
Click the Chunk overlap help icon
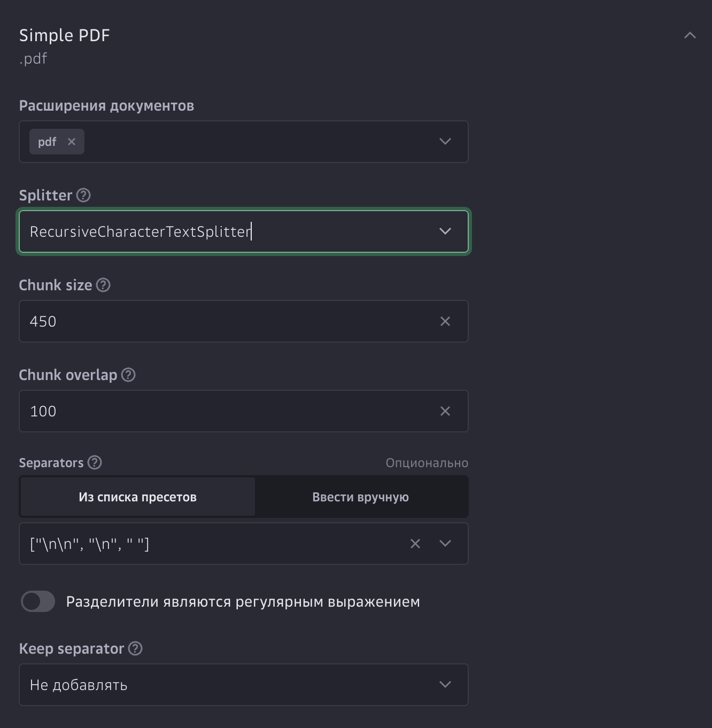(x=128, y=375)
